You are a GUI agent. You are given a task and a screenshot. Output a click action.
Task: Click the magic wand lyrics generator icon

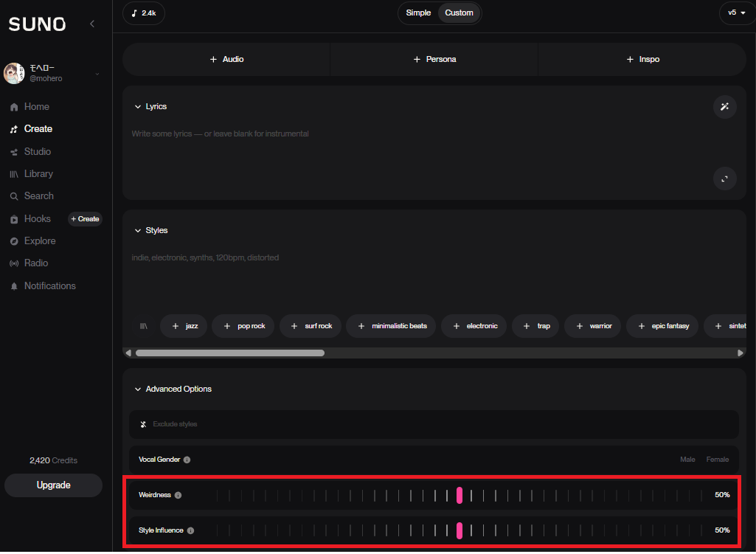(724, 107)
